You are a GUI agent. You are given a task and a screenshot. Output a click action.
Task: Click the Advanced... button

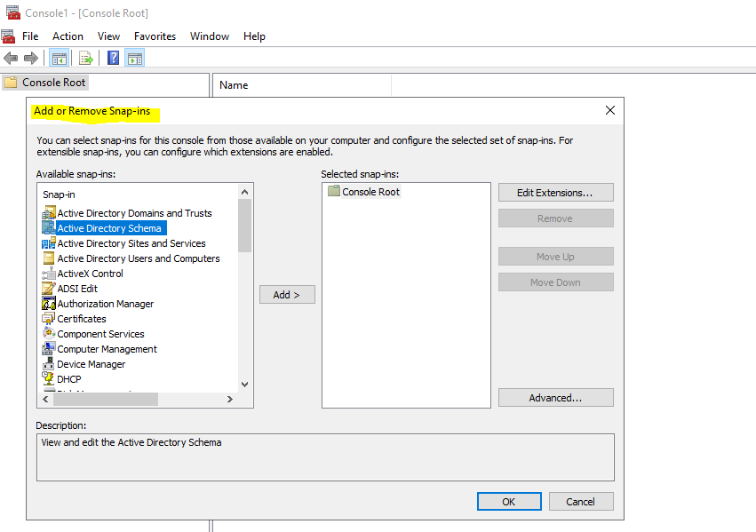pyautogui.click(x=556, y=398)
